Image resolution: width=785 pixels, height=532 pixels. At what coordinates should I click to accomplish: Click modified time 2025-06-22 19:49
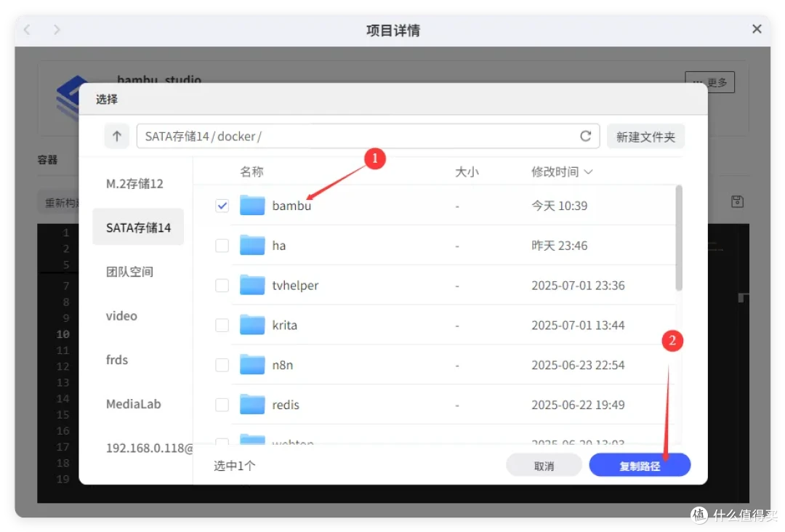coord(578,405)
